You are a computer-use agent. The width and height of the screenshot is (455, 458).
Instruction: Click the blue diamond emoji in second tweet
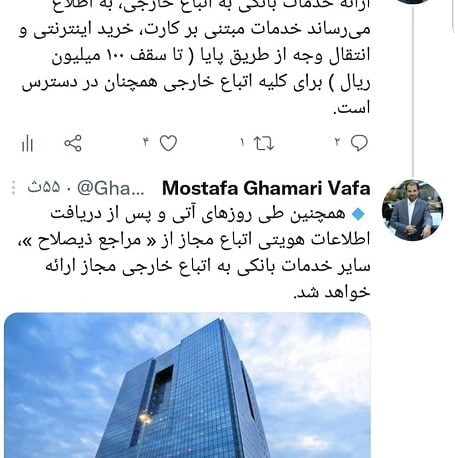[x=359, y=214]
